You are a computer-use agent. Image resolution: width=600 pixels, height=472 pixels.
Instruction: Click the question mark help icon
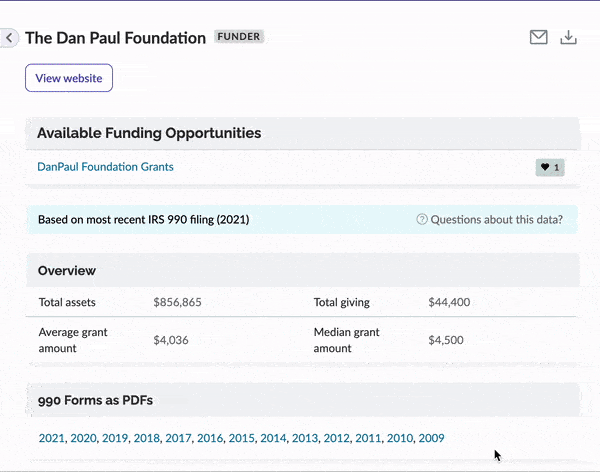422,219
